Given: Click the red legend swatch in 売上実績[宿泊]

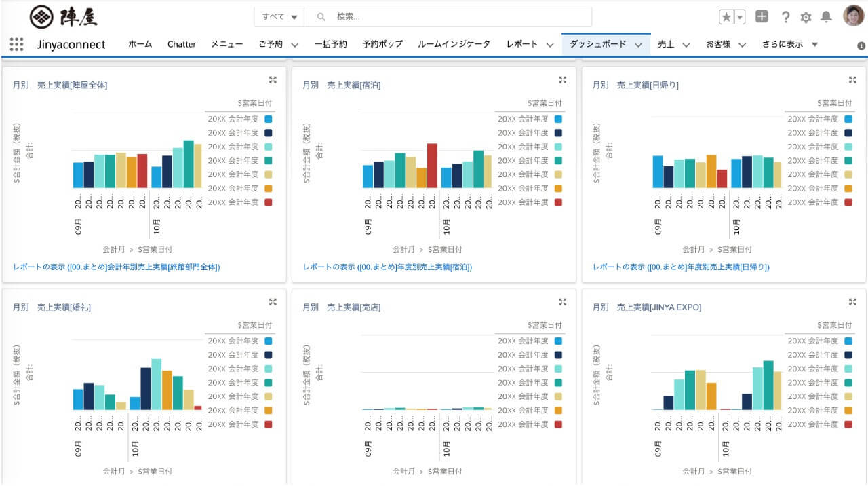Looking at the screenshot, I should pos(558,202).
